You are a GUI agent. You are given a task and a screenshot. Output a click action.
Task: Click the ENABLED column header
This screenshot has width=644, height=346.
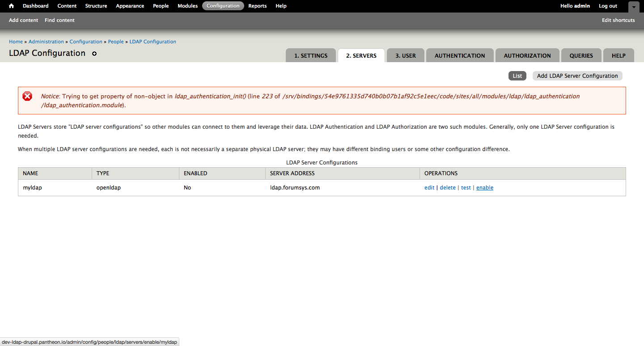222,173
